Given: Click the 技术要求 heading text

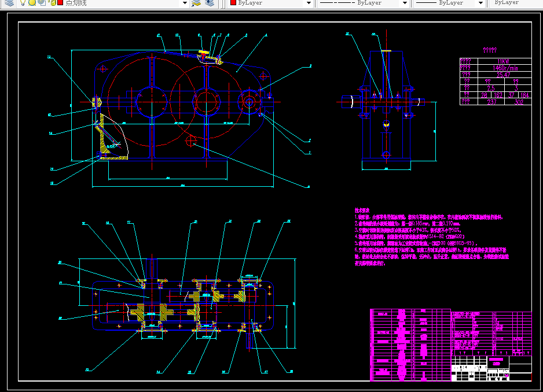Looking at the screenshot, I should (x=362, y=210).
